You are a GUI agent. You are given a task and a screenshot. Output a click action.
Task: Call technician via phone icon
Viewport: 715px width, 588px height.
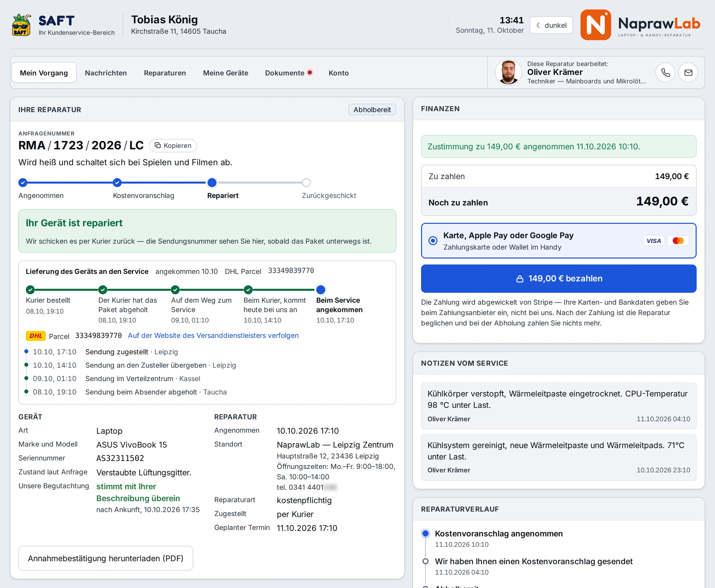tap(665, 72)
